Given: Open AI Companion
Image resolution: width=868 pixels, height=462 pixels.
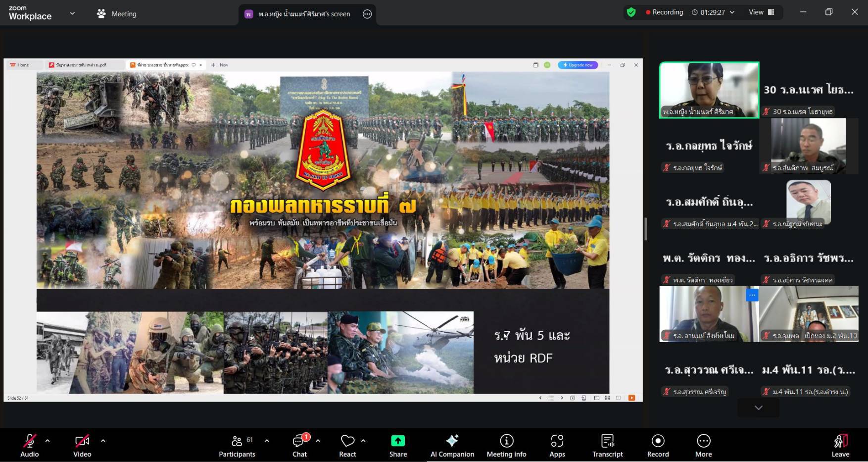Looking at the screenshot, I should (452, 445).
